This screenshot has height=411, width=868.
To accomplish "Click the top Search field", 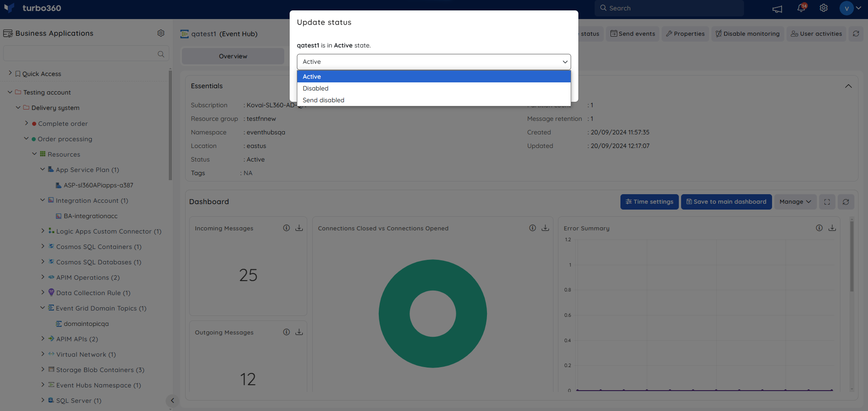I will pos(669,8).
